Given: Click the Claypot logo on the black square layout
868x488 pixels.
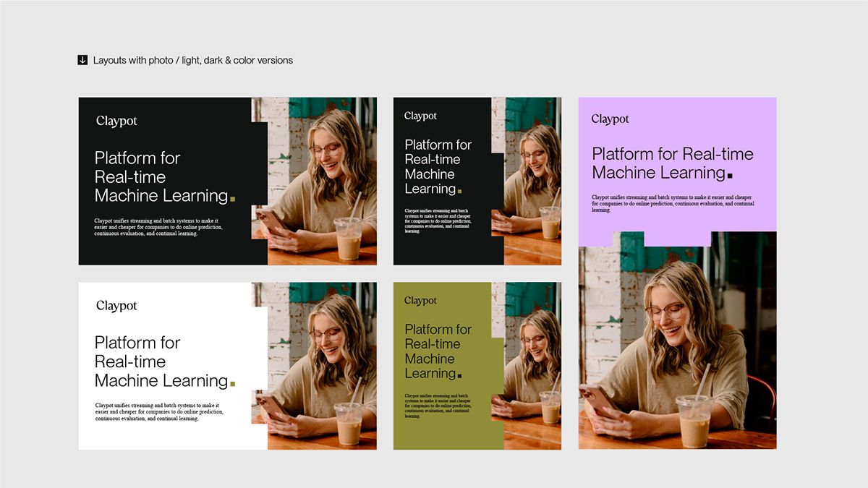Looking at the screenshot, I should tap(420, 116).
